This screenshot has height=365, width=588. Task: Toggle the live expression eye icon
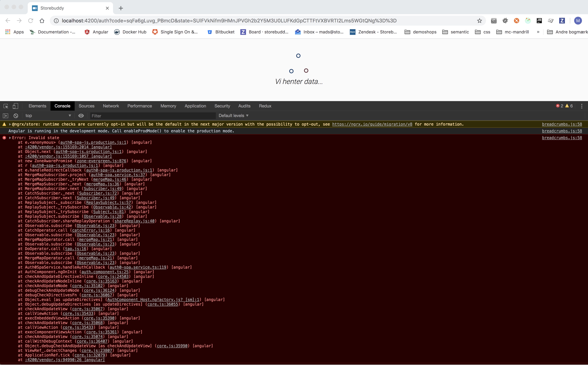(x=81, y=116)
